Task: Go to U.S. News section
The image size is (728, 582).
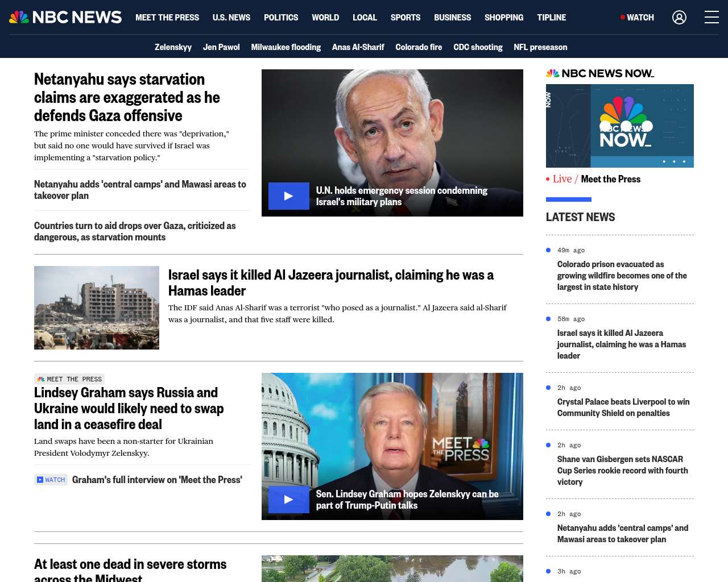Action: point(231,17)
